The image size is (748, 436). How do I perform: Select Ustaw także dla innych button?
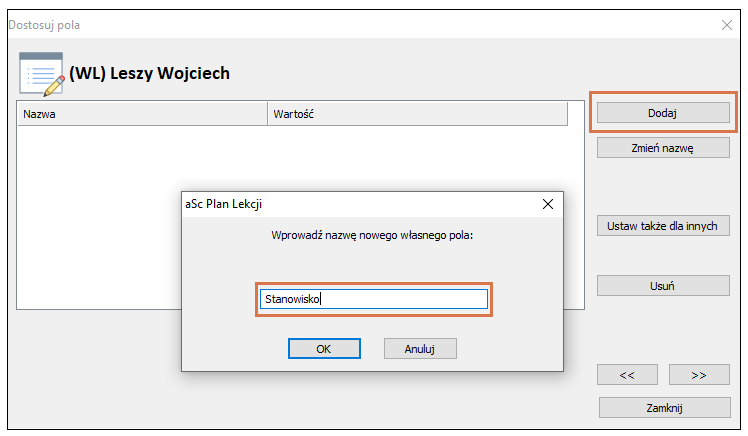pyautogui.click(x=663, y=226)
